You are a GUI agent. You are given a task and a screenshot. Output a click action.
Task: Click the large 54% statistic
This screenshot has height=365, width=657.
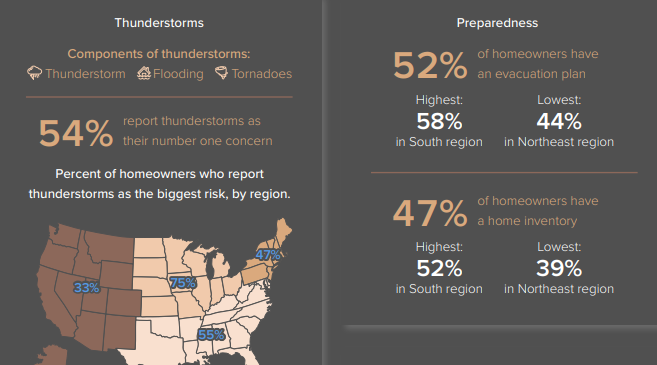(76, 133)
